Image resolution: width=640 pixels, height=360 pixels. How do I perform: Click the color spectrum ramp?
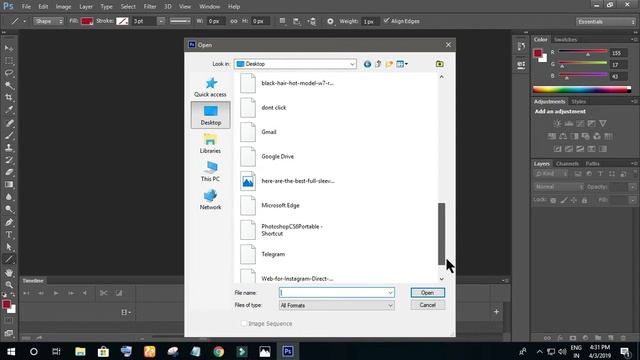(x=582, y=90)
